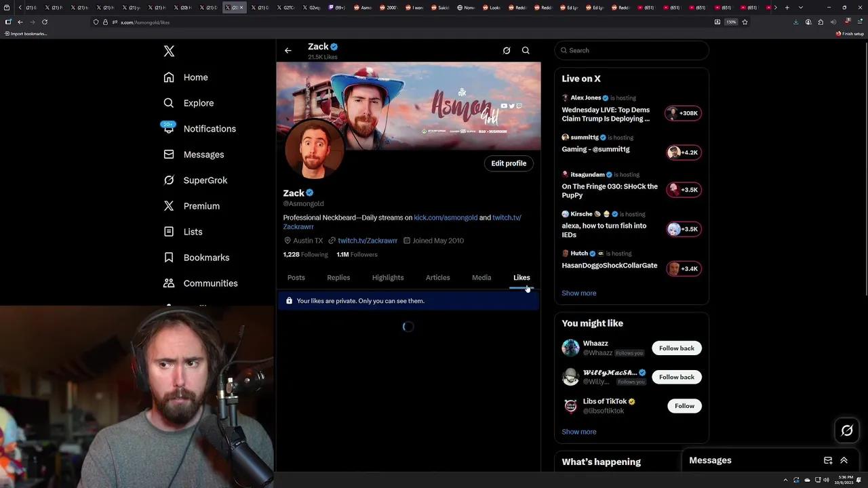Switch to the Media tab
Screen dimensions: 868x488
tap(481, 278)
